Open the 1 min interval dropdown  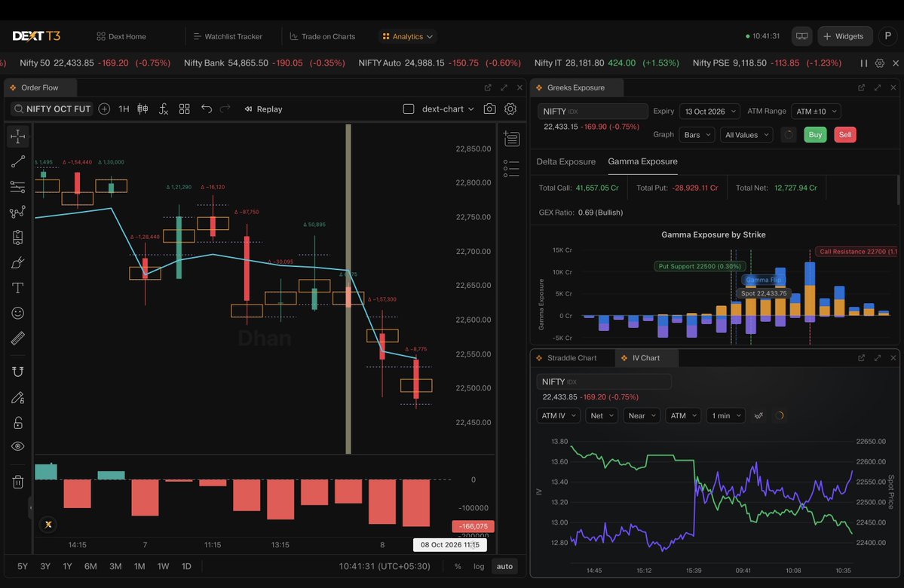coord(726,415)
